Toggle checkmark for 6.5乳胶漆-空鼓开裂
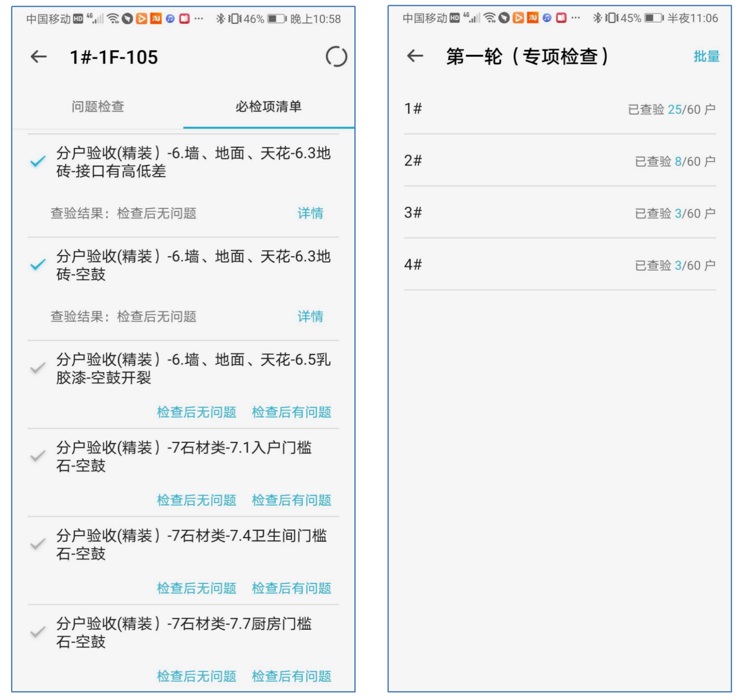744x700 pixels. pyautogui.click(x=38, y=368)
